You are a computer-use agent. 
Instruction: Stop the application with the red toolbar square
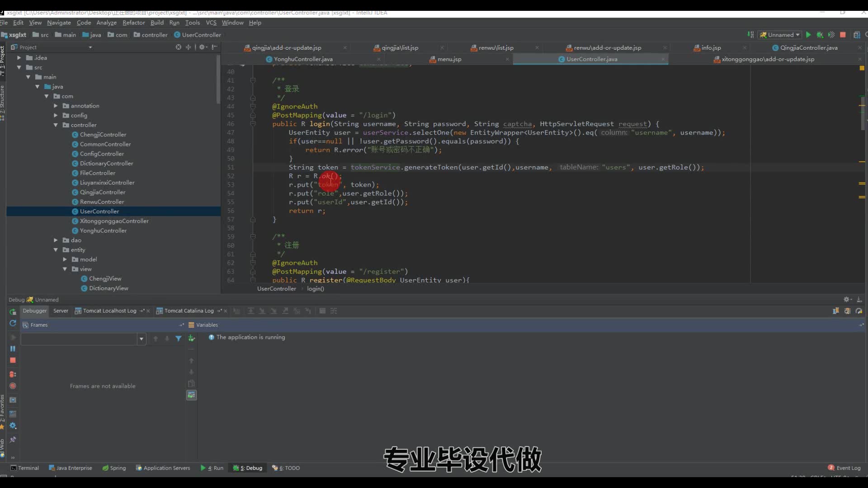coord(843,35)
